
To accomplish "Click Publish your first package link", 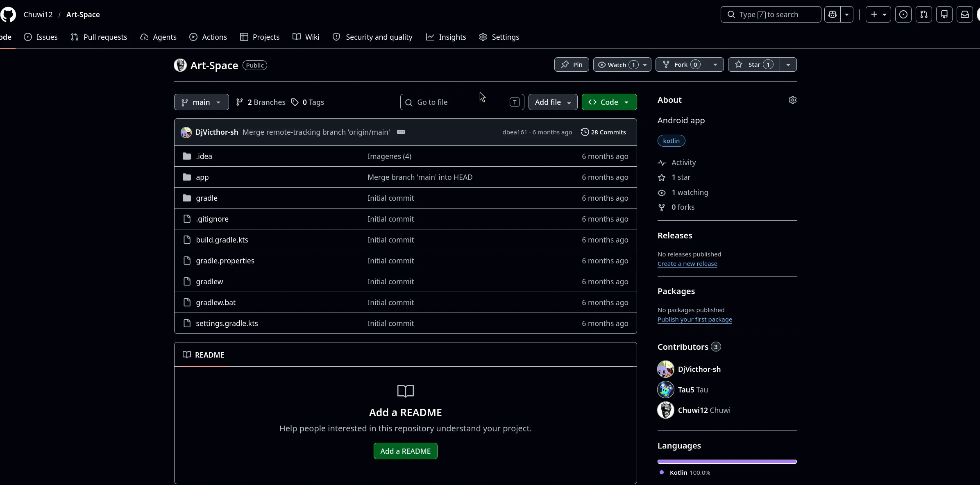I will pyautogui.click(x=695, y=319).
